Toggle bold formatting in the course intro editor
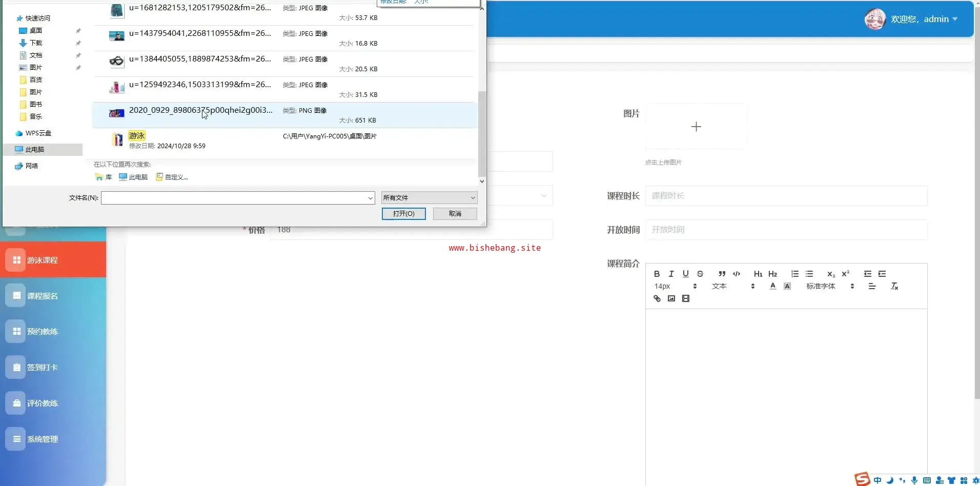This screenshot has width=980, height=486. [x=657, y=274]
